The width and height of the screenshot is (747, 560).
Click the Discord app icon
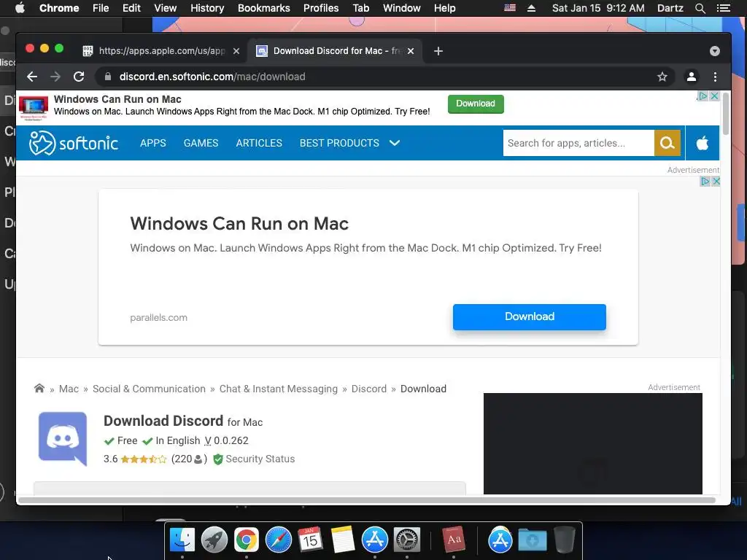63,438
